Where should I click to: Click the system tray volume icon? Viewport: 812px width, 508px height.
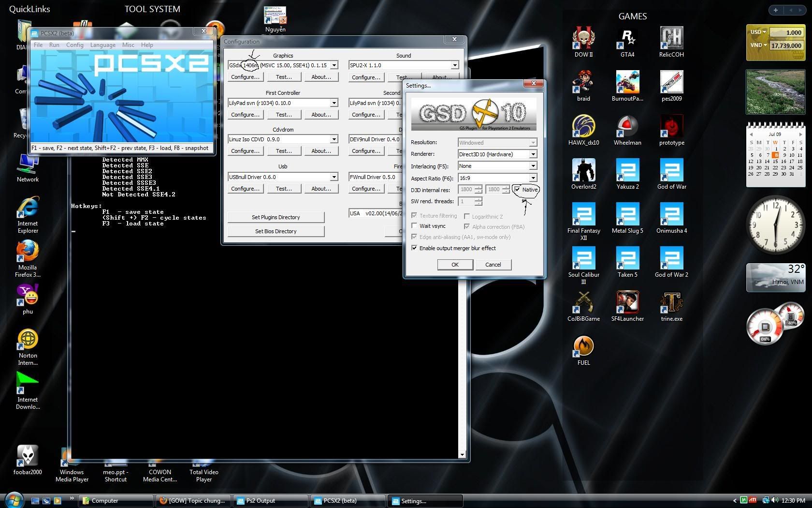[775, 500]
